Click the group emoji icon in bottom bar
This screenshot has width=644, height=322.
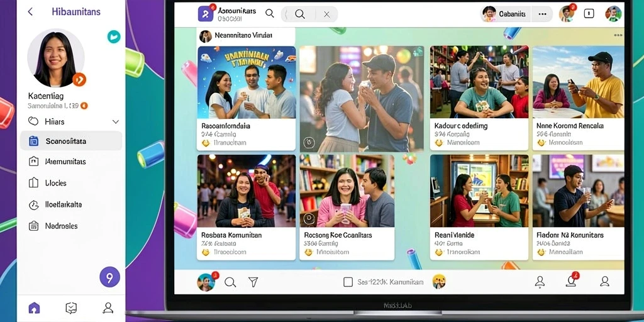point(439,282)
